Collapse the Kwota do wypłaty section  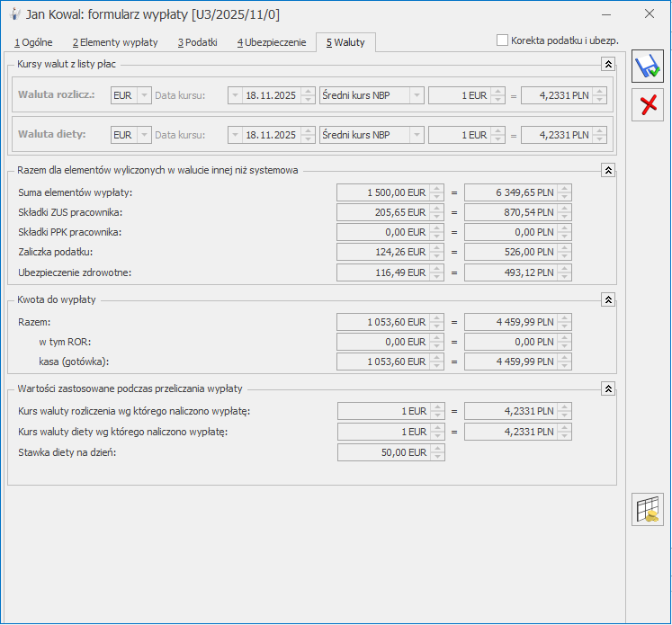[x=608, y=299]
